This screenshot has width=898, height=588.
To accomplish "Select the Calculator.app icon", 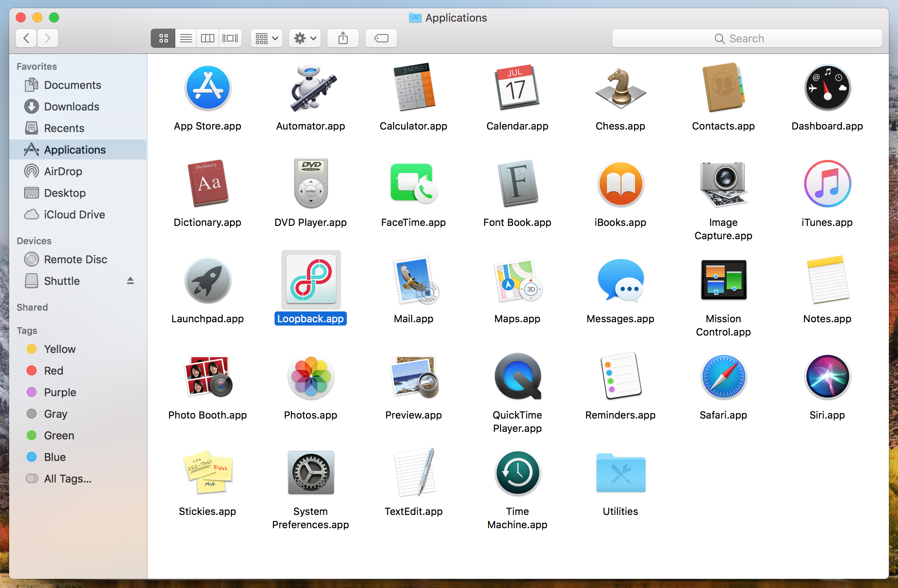I will [x=414, y=87].
